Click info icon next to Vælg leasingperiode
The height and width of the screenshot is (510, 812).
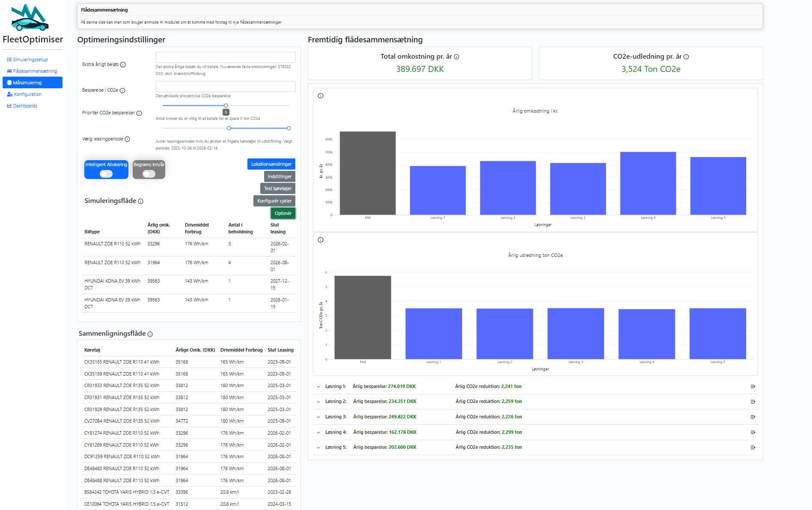(x=127, y=139)
